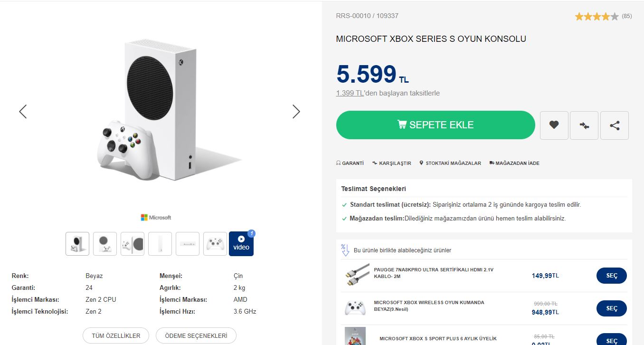The image size is (644, 345).
Task: Open the Garanti info link
Action: click(x=350, y=163)
